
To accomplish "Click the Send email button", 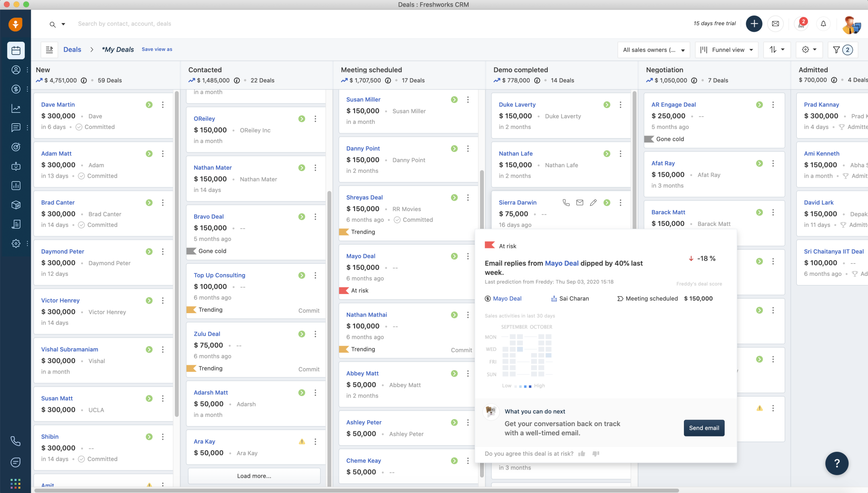I will (x=704, y=428).
